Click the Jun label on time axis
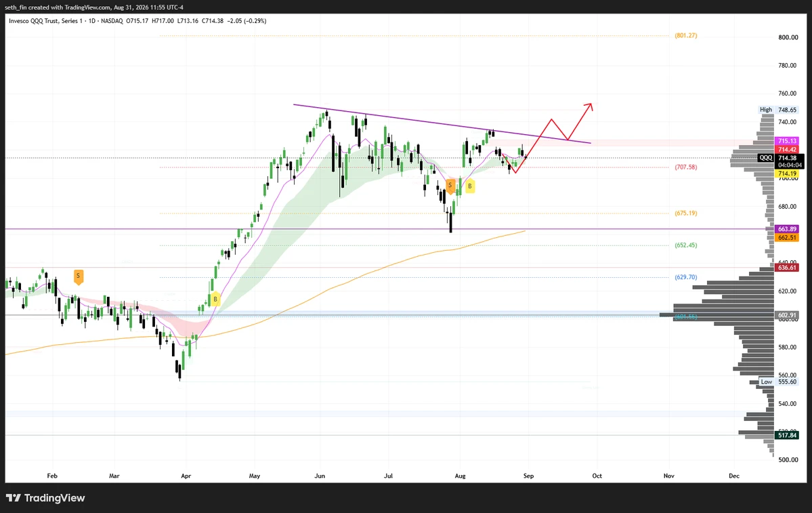The image size is (812, 513). (320, 476)
